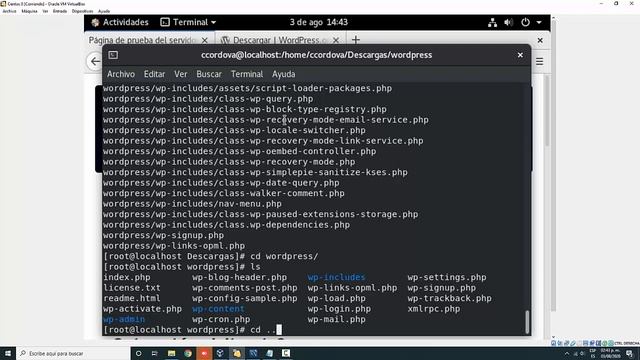Click the wp-admin directory name in ls output

124,319
